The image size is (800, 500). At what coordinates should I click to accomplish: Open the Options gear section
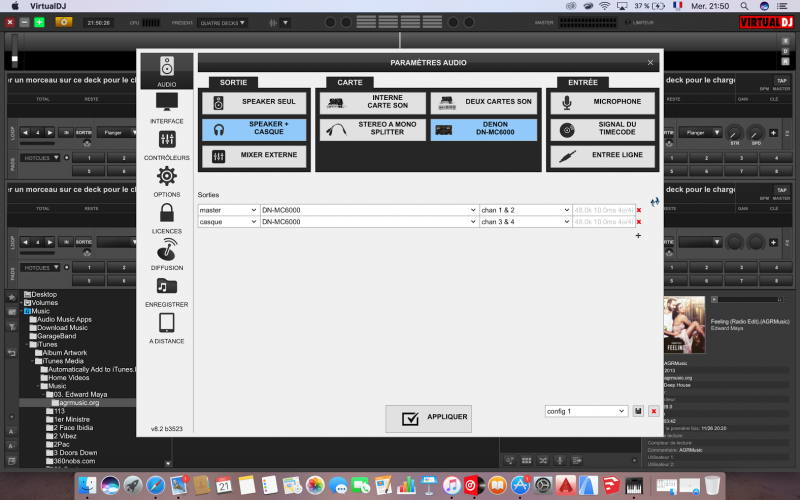tap(166, 181)
